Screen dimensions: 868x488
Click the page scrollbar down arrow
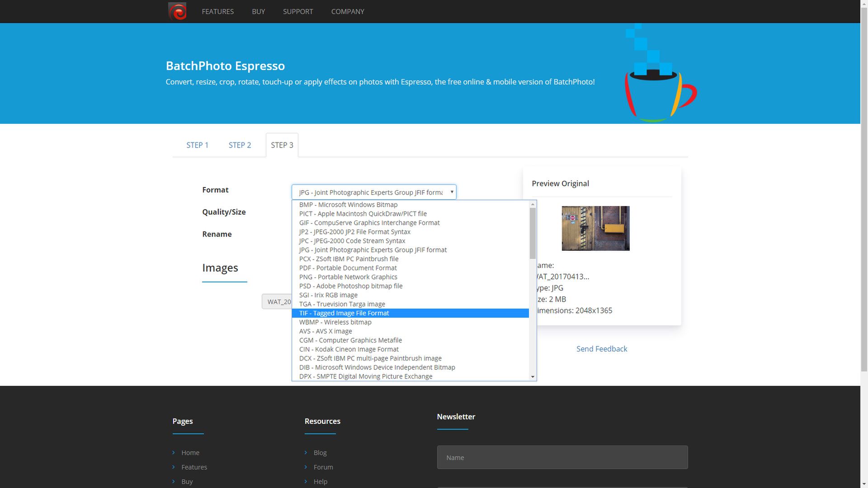point(864,484)
